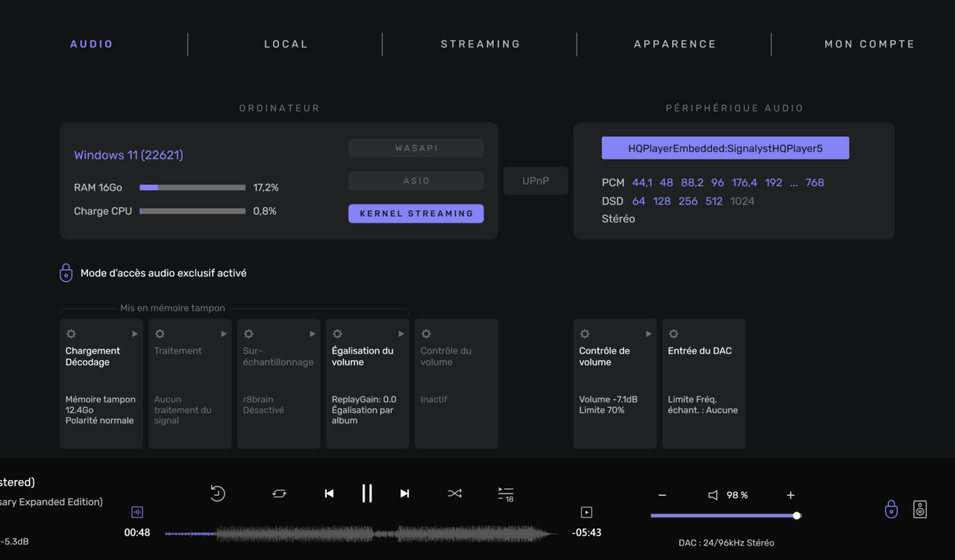955x560 pixels.
Task: Click r8brain Désactivé text
Action: [x=263, y=405]
